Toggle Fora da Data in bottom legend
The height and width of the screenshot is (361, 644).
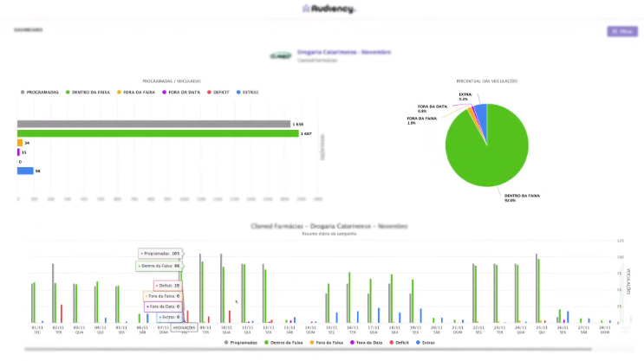point(366,343)
